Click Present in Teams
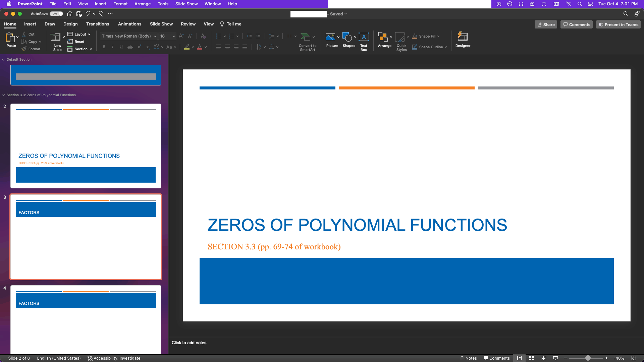 618,24
